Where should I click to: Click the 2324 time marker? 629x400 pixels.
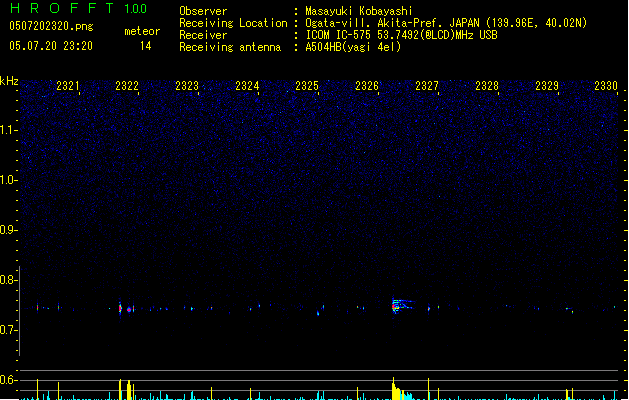247,86
